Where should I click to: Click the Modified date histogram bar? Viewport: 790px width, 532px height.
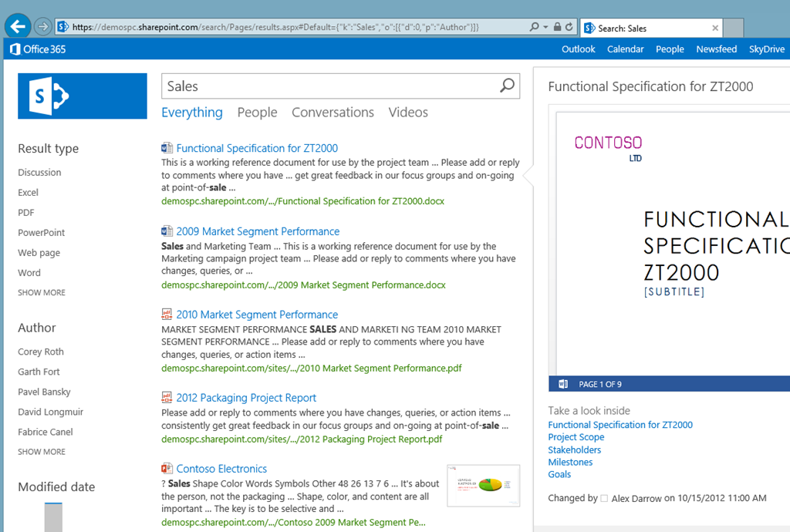pyautogui.click(x=53, y=517)
